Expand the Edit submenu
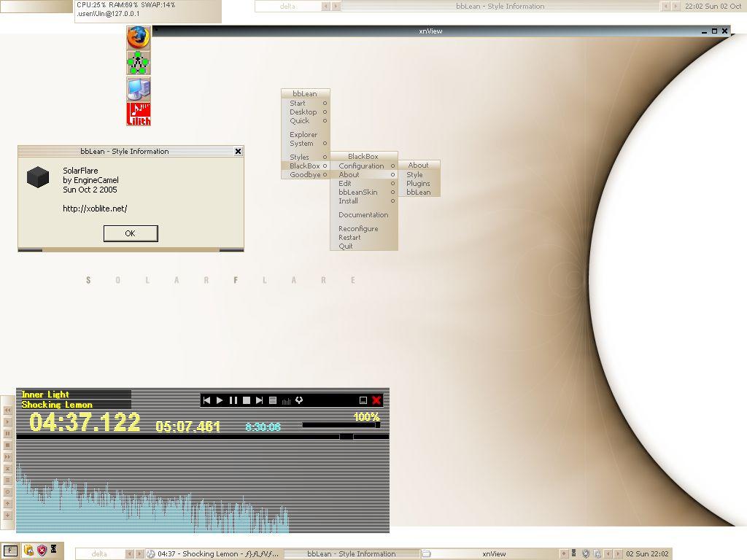Viewport: 747px width, 560px height. [364, 183]
